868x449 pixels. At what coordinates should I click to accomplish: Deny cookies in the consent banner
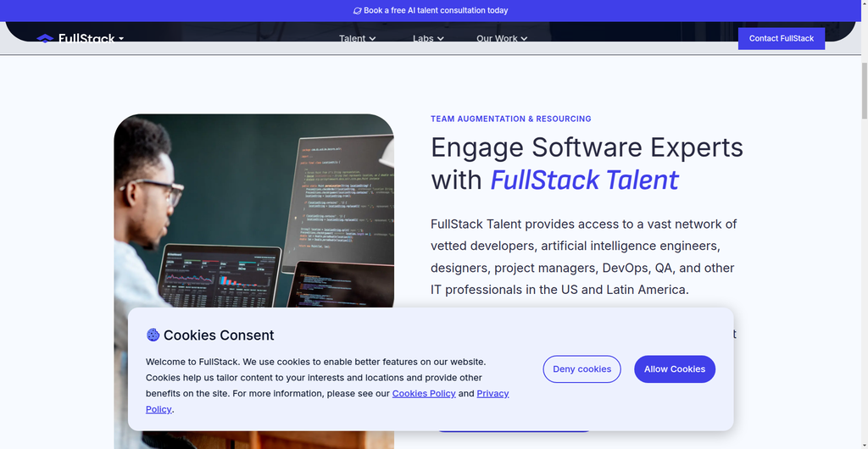581,369
